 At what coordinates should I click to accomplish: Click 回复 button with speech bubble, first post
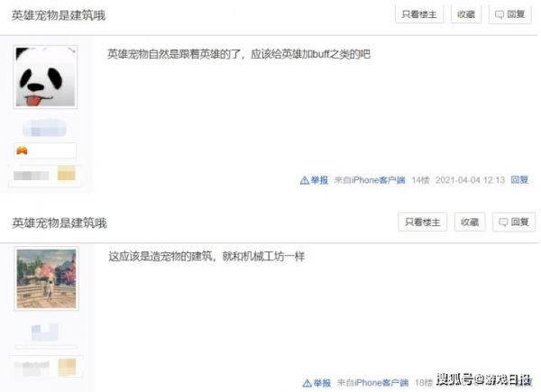tap(510, 14)
